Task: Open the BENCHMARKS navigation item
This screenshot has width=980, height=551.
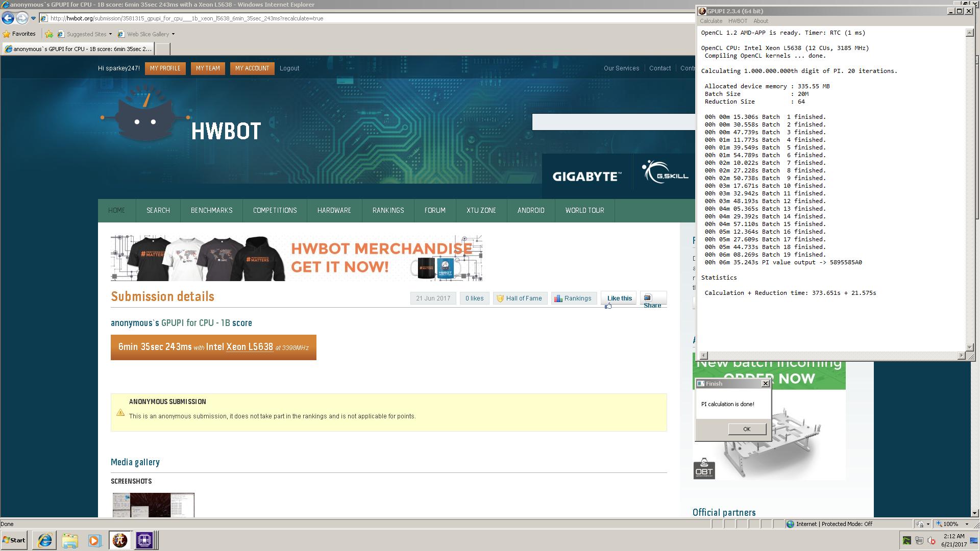Action: pyautogui.click(x=212, y=211)
